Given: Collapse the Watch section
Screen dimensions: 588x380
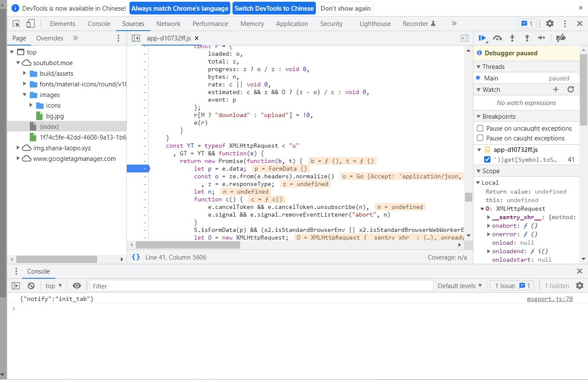Looking at the screenshot, I should (x=479, y=90).
